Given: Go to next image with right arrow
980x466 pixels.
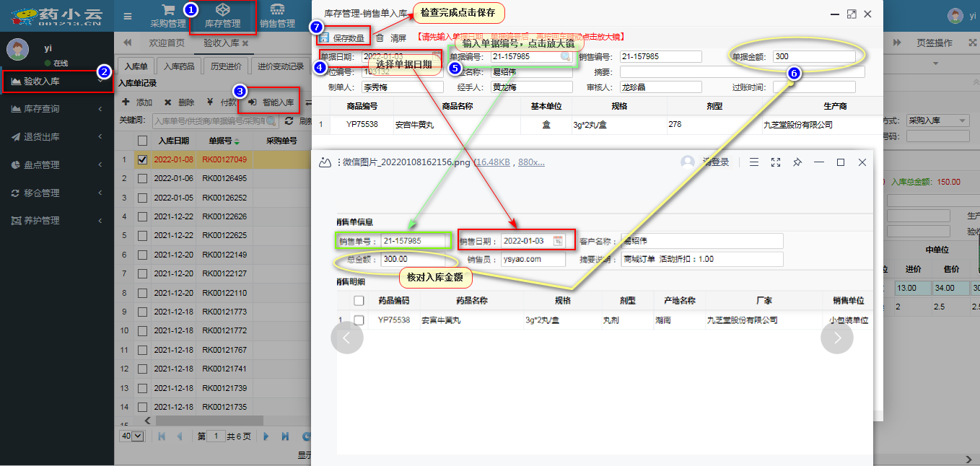Looking at the screenshot, I should click(x=836, y=338).
